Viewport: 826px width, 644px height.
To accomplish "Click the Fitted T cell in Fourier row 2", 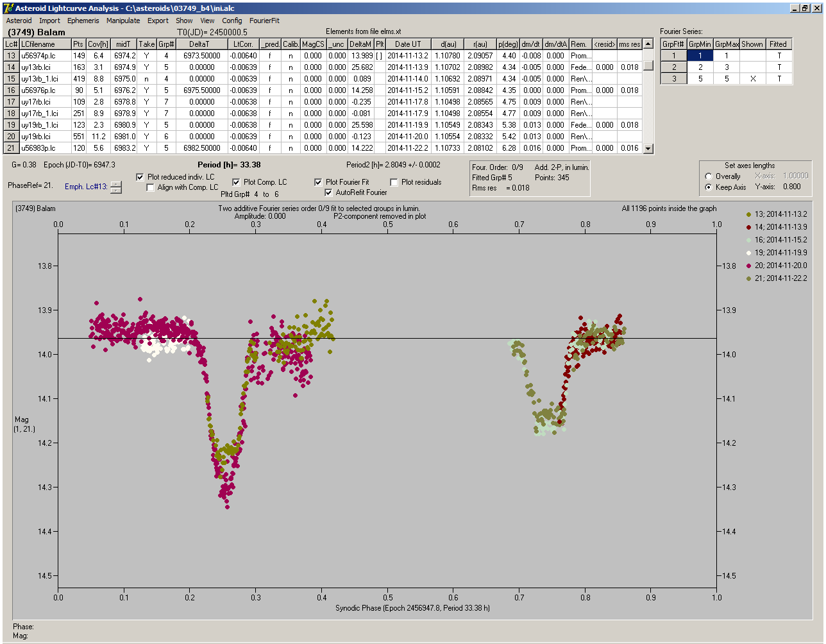I will tap(778, 67).
